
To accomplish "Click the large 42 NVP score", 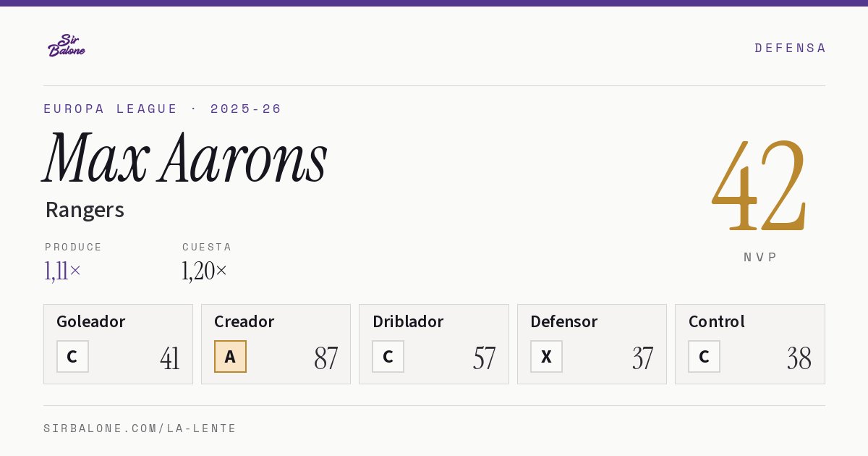I will pos(759,185).
